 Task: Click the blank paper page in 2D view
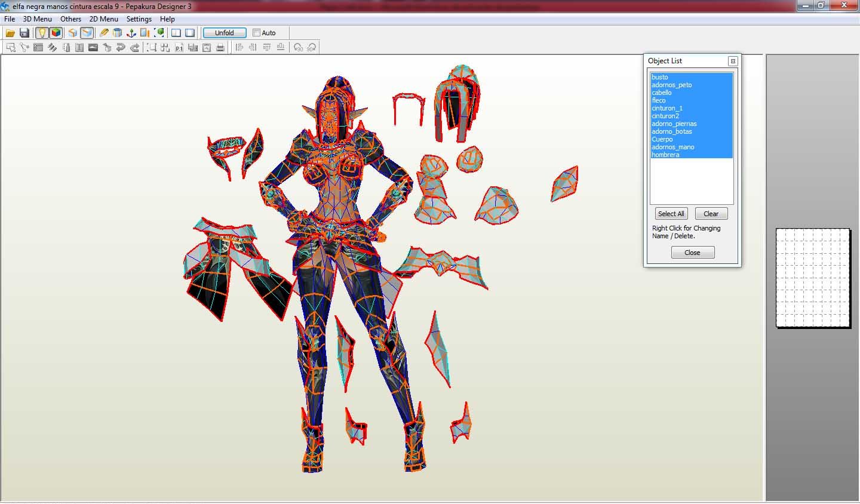813,278
